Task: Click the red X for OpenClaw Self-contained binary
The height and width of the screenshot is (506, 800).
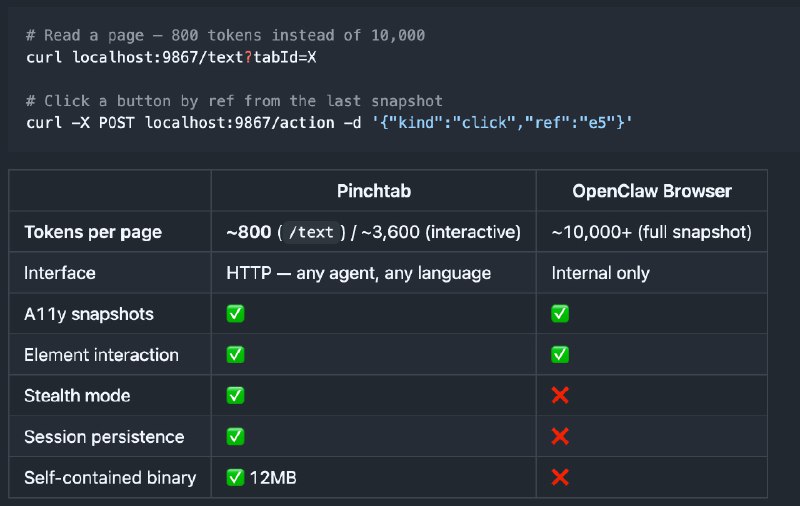Action: pos(560,477)
